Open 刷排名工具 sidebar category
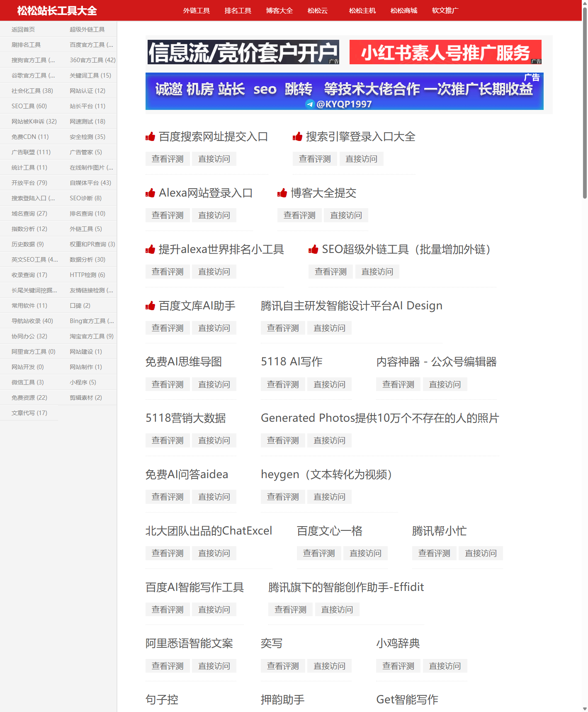The height and width of the screenshot is (712, 588). point(26,45)
